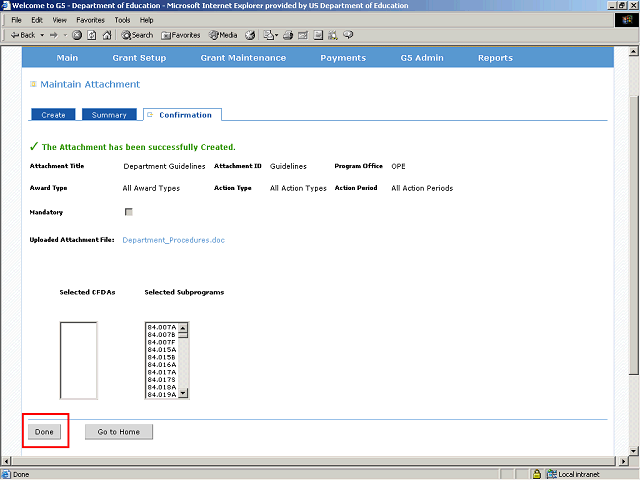Open the Reports navigation tab
Image resolution: width=640 pixels, height=480 pixels.
pos(495,58)
